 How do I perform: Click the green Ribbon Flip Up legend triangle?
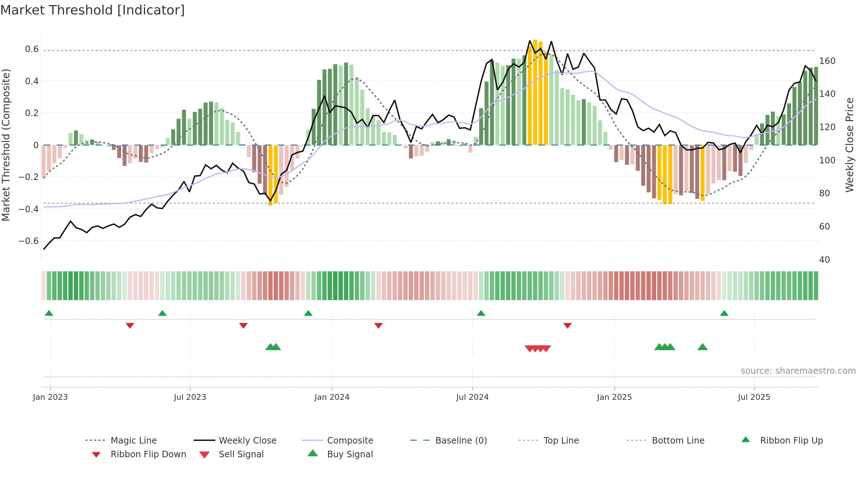(x=746, y=440)
